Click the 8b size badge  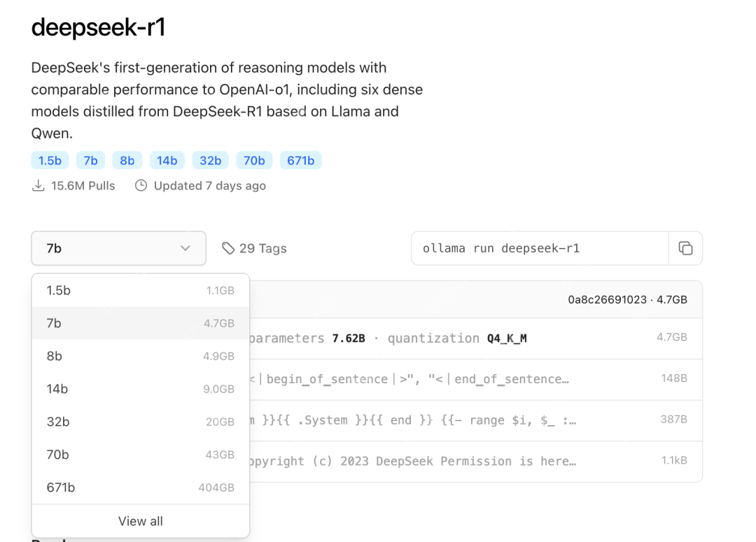(127, 160)
